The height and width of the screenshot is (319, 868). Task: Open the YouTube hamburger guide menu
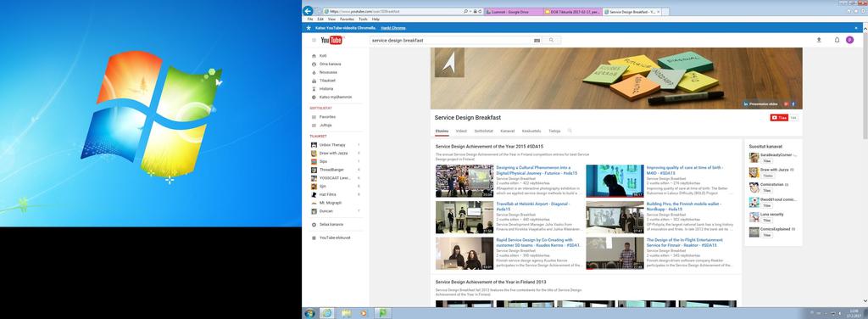tap(314, 40)
